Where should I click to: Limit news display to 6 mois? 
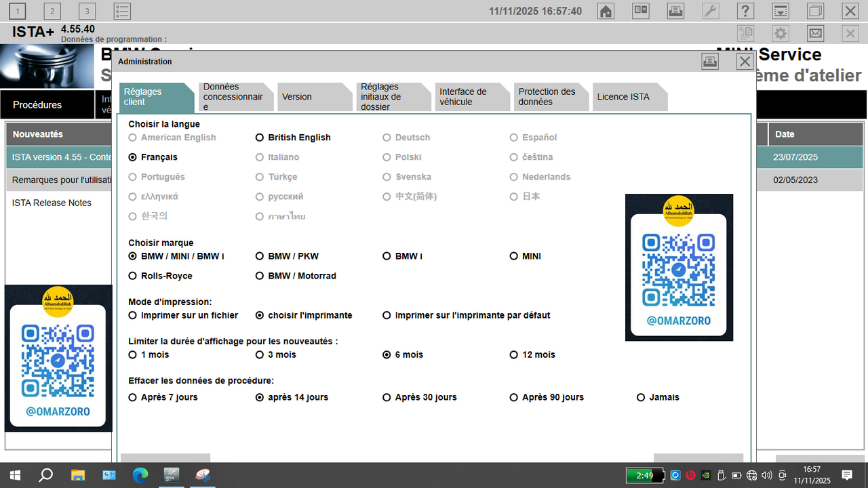tap(403, 354)
